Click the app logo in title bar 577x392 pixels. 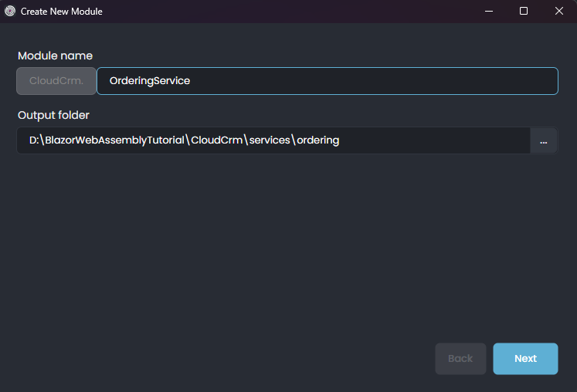tap(10, 12)
